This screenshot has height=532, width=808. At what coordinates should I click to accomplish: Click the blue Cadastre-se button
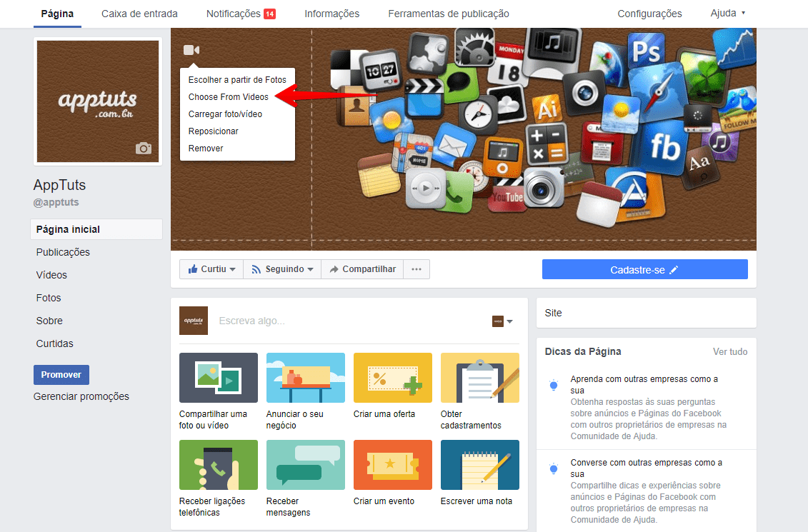click(x=644, y=269)
